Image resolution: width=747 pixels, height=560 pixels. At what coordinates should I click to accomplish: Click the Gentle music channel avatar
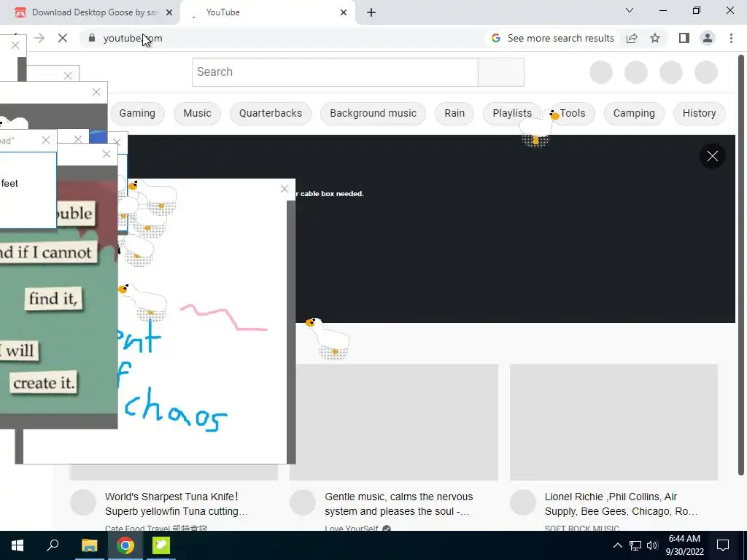coord(303,502)
